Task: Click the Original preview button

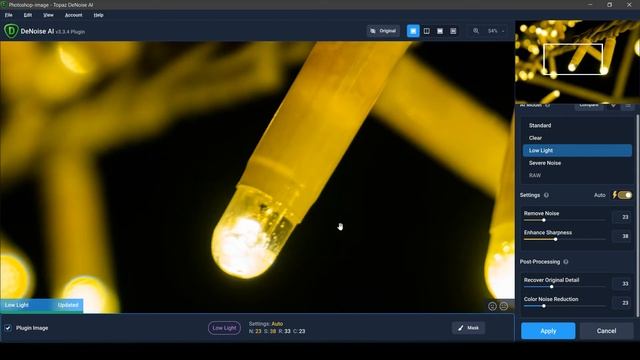Action: pos(383,31)
